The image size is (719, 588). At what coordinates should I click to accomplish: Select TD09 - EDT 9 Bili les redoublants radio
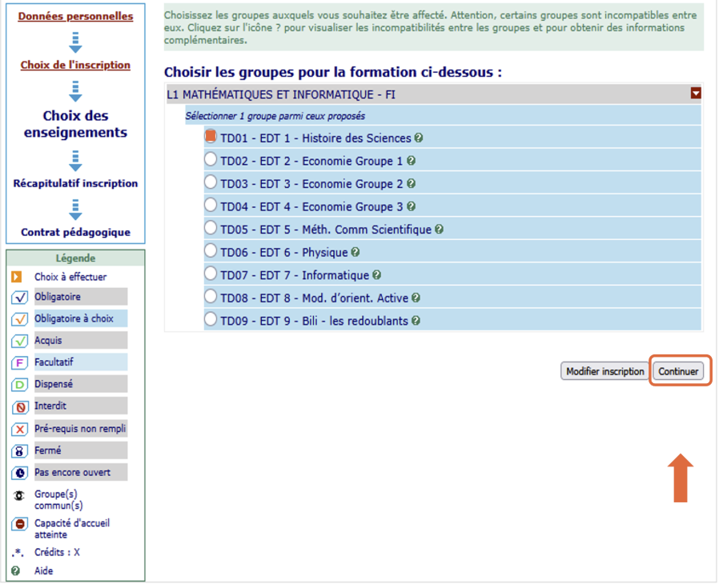[211, 319]
